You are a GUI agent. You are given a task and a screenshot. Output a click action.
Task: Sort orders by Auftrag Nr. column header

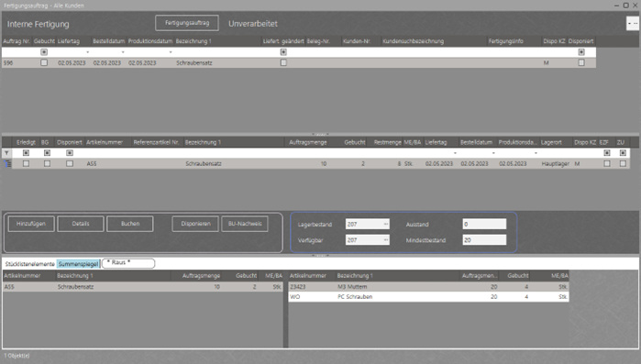click(17, 41)
